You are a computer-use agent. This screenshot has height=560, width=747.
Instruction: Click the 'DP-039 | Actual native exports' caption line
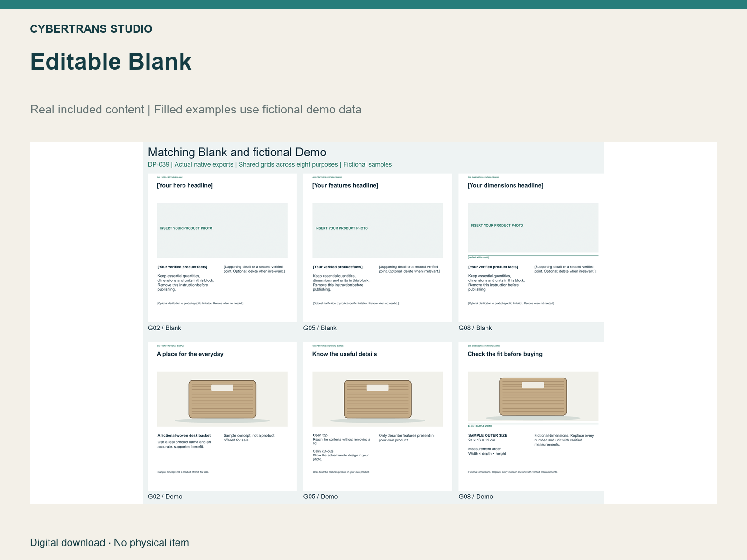(270, 164)
